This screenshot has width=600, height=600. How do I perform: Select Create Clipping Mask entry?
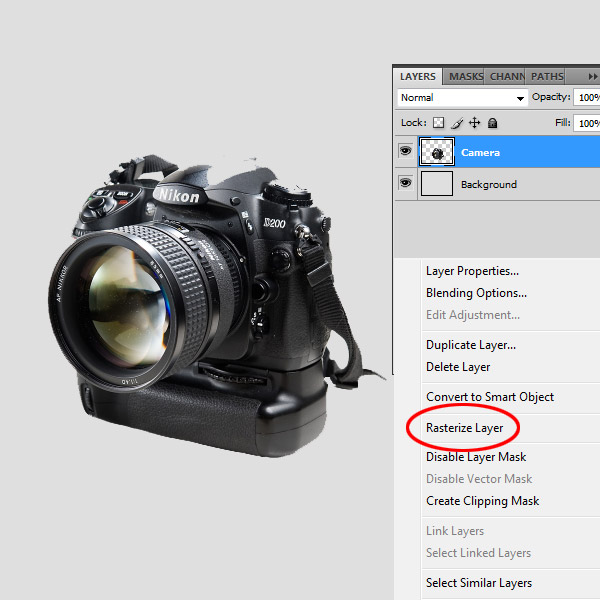[483, 501]
